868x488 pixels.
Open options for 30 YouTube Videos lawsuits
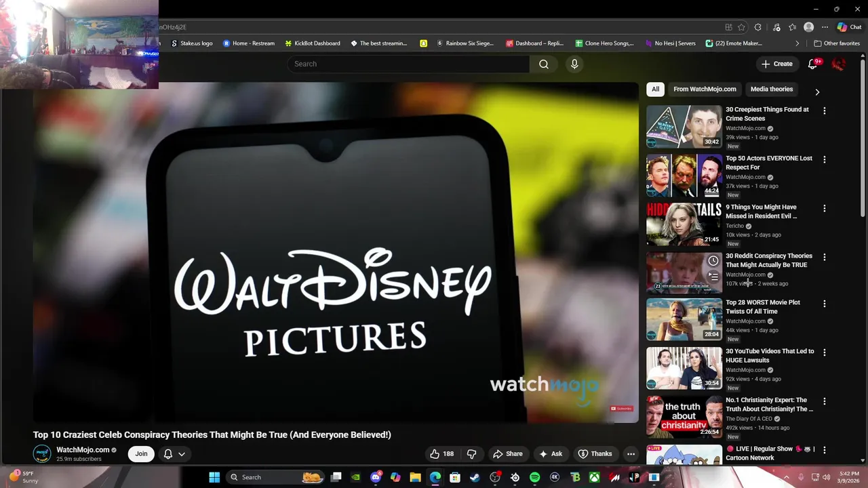pos(825,352)
